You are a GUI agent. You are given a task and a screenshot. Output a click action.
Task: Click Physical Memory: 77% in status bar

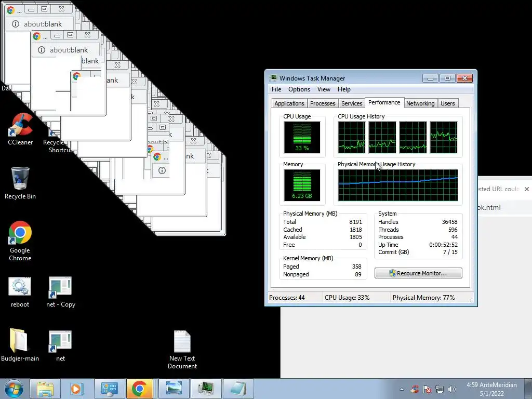tap(423, 298)
